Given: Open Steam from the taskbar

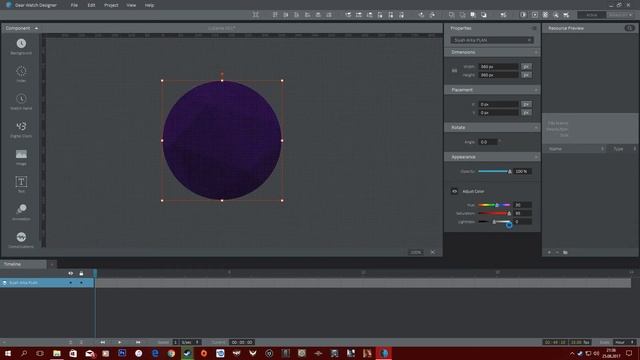Looking at the screenshot, I should [187, 353].
